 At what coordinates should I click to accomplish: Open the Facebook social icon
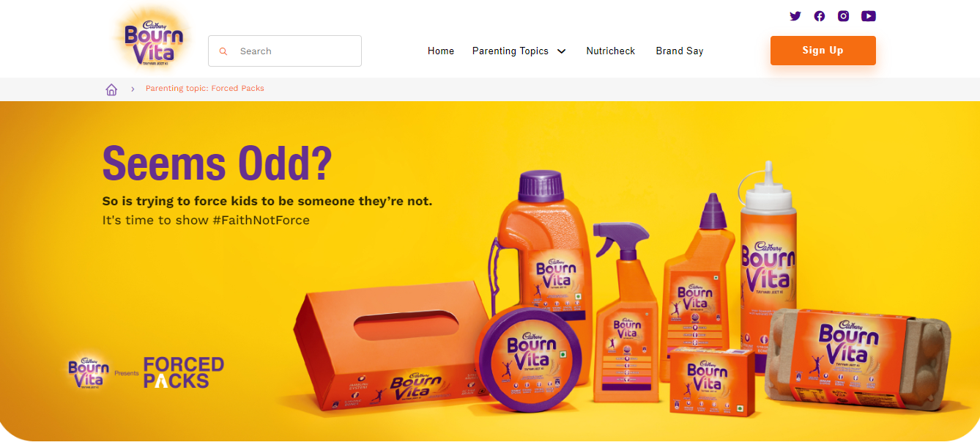(x=820, y=16)
